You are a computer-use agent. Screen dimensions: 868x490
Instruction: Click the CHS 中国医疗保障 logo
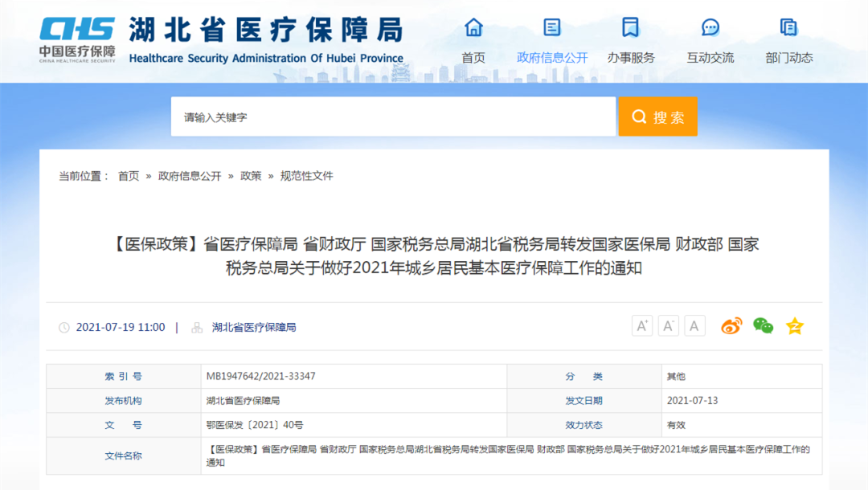coord(78,39)
